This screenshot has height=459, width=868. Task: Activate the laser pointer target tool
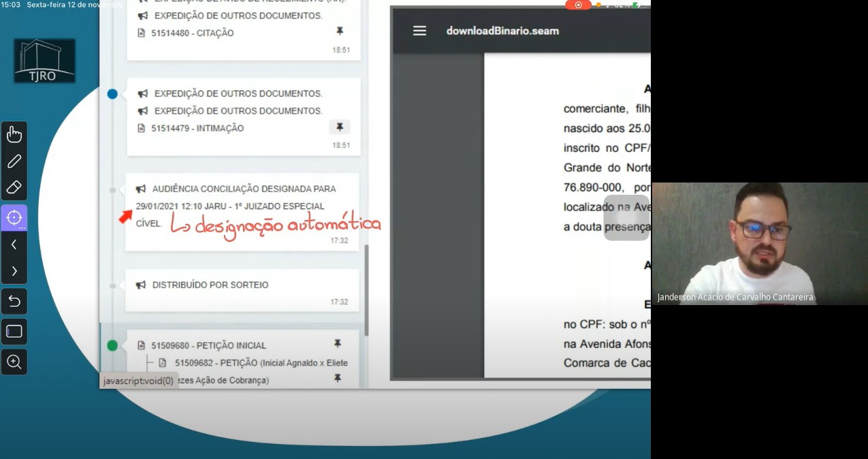pos(14,218)
